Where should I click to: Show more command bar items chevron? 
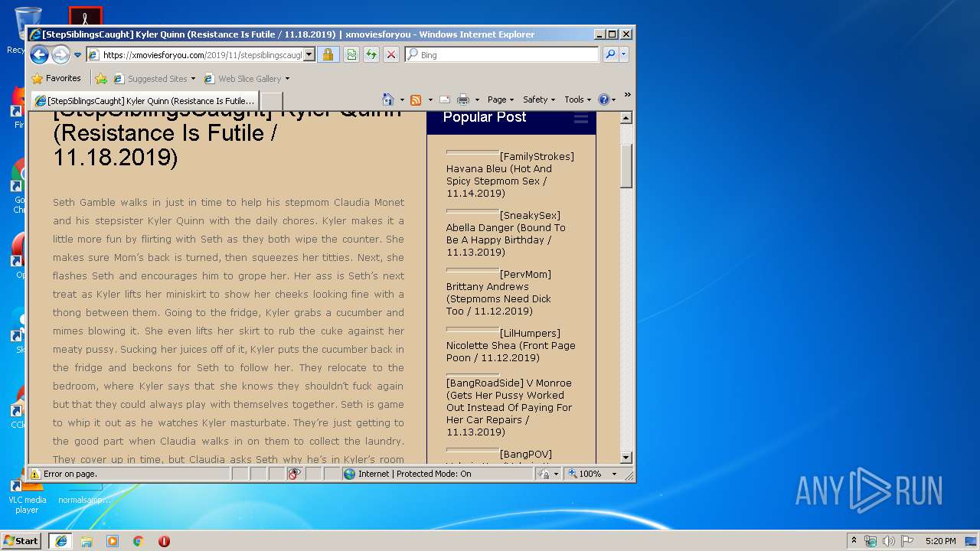pyautogui.click(x=627, y=96)
